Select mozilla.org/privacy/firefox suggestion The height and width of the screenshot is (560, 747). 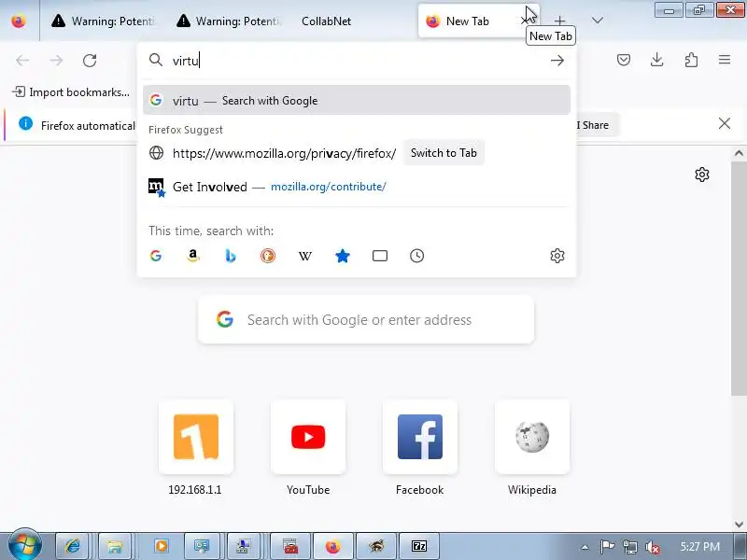coord(284,153)
